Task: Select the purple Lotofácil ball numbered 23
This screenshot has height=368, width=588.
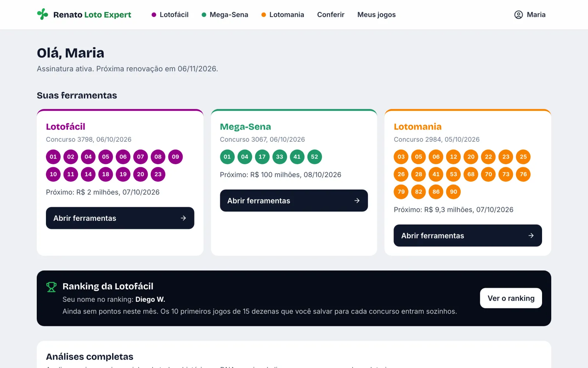Action: click(158, 174)
